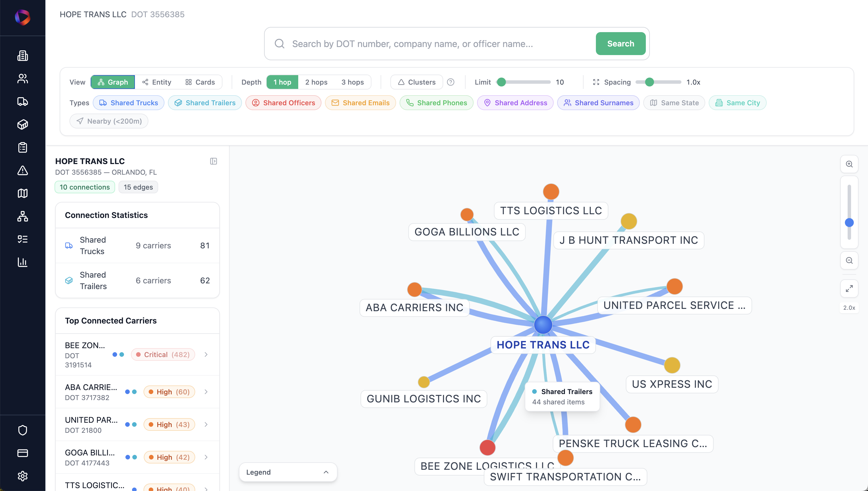Click the Search button
Viewport: 868px width, 491px height.
(x=620, y=44)
